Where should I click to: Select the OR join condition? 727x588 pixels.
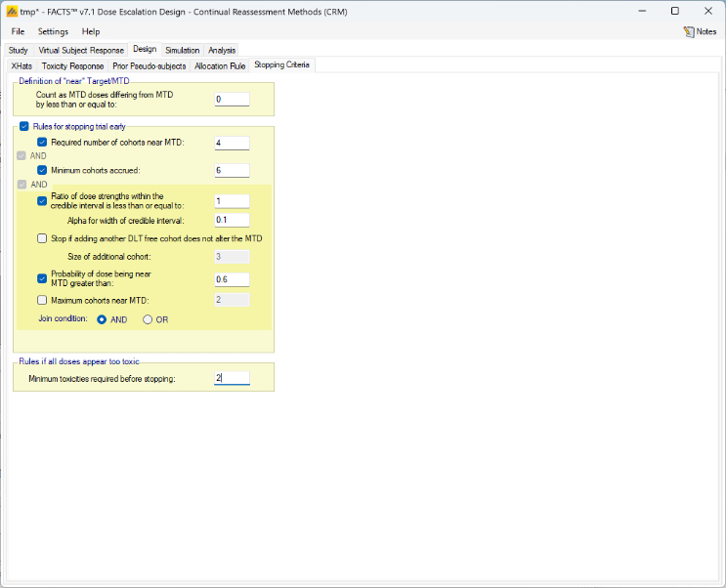[149, 319]
